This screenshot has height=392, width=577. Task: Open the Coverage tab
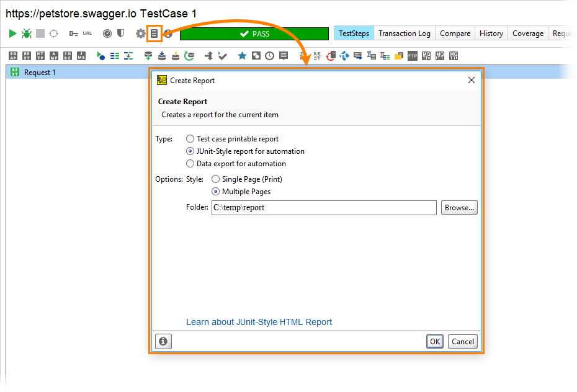click(527, 33)
